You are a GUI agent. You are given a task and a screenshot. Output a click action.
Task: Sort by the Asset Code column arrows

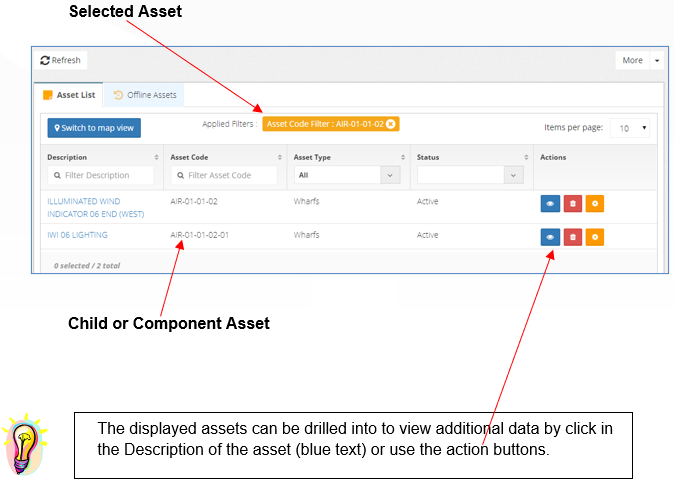pyautogui.click(x=279, y=157)
